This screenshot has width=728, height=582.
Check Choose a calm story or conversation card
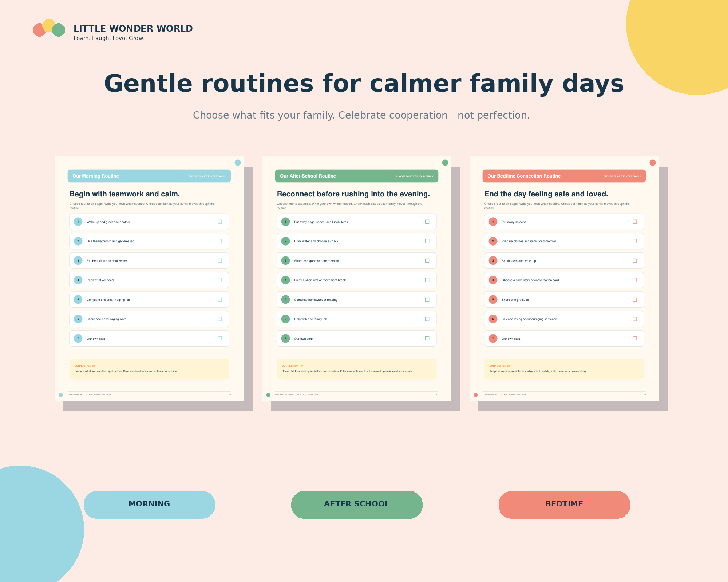634,280
